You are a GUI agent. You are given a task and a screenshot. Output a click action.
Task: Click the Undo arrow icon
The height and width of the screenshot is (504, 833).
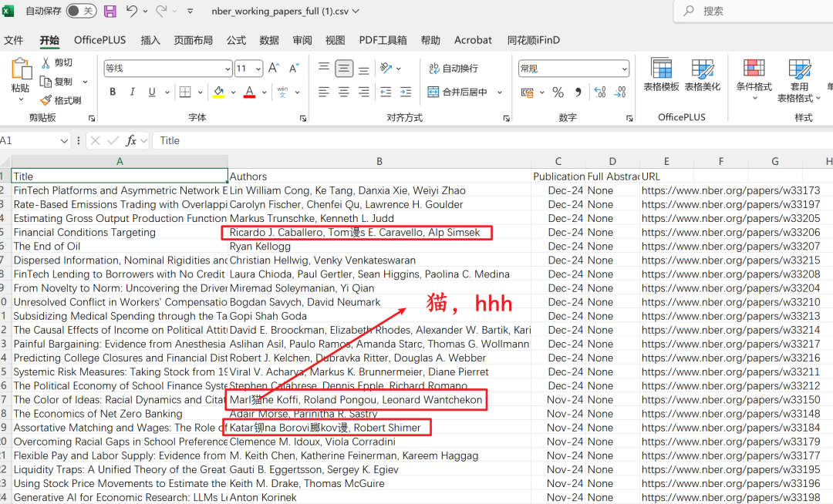(132, 11)
